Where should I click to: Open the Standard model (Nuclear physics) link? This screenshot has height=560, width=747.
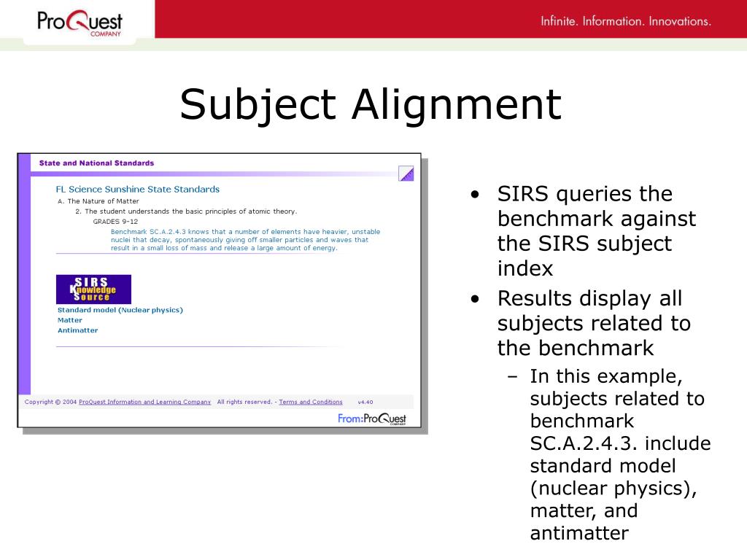(120, 310)
